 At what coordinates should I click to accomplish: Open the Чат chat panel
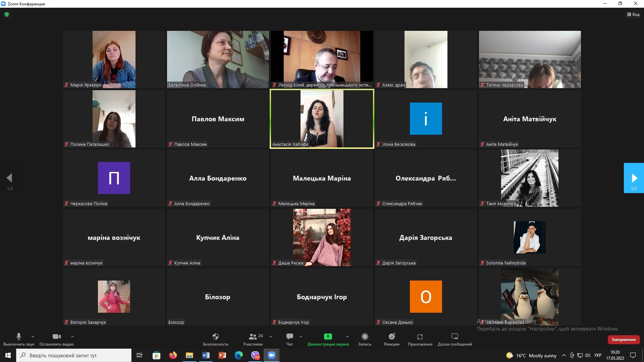[x=289, y=337]
